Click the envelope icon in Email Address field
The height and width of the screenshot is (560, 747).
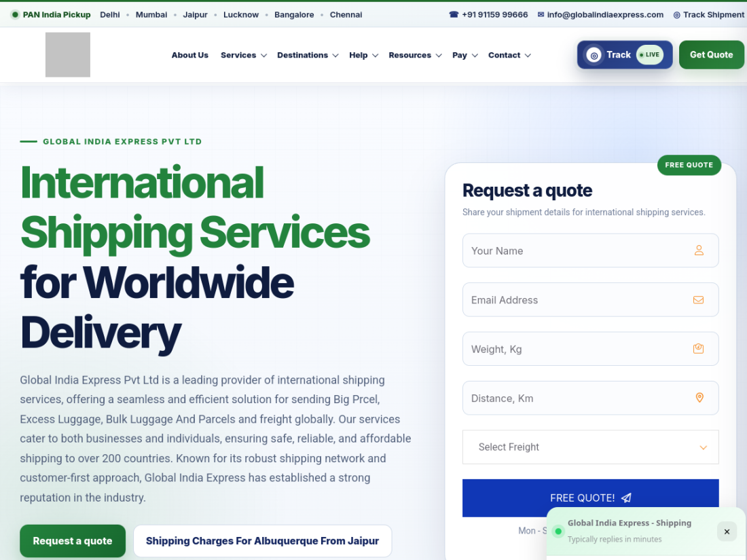(x=698, y=299)
